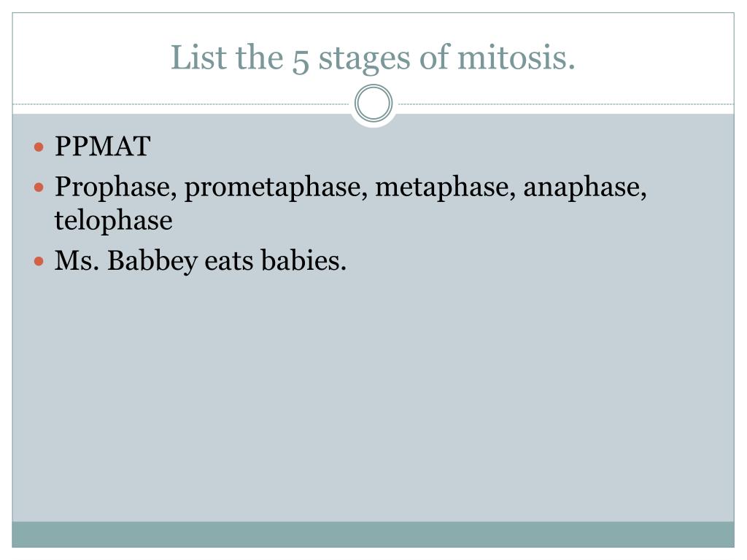Click the dashed line right of the circle
Image resolution: width=747 pixels, height=560 pixels.
pyautogui.click(x=565, y=104)
